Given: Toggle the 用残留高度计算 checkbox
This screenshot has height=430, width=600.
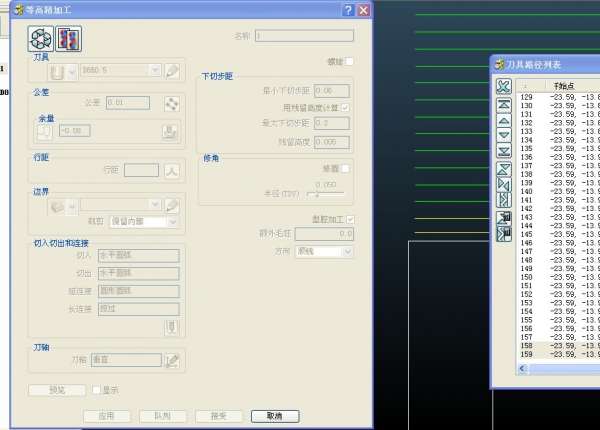Looking at the screenshot, I should (345, 108).
